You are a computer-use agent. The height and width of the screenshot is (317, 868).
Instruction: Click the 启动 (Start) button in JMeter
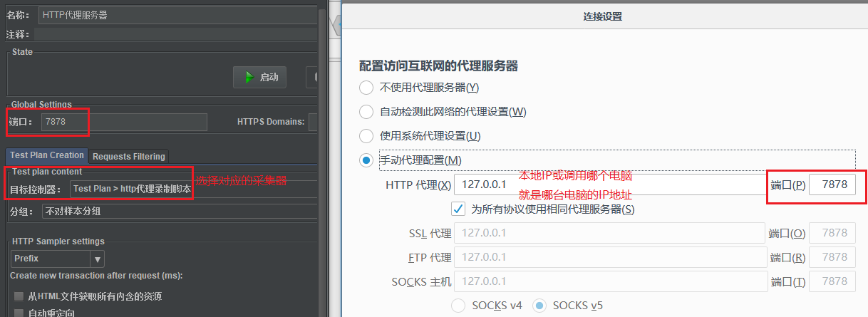point(260,77)
